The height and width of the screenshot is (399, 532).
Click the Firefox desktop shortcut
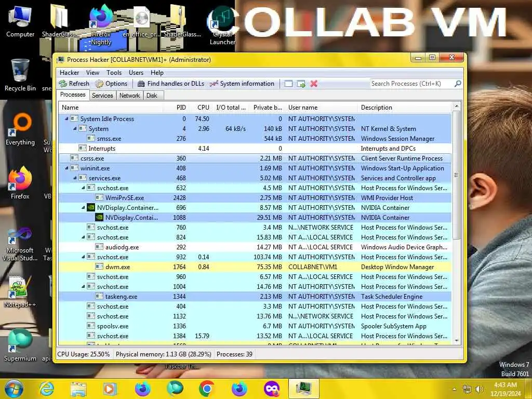pyautogui.click(x=20, y=183)
